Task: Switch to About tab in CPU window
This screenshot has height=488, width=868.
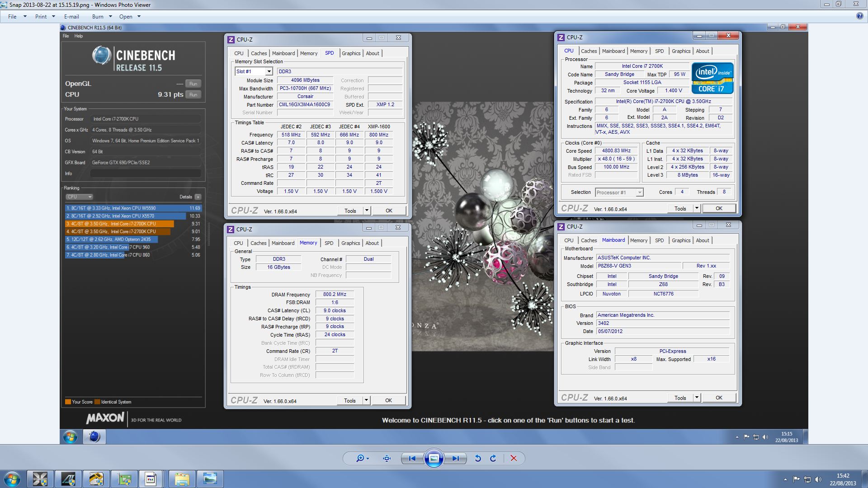Action: pyautogui.click(x=703, y=51)
